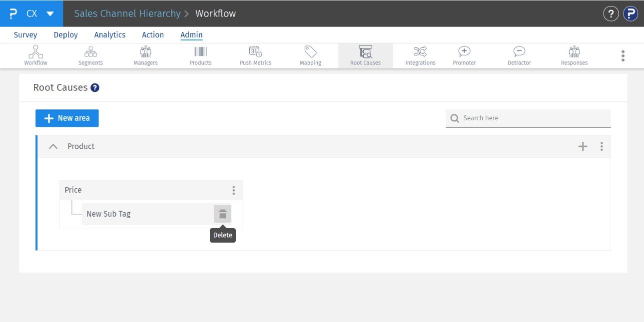Select the New Sub Tag row
644x322 pixels.
pyautogui.click(x=156, y=214)
